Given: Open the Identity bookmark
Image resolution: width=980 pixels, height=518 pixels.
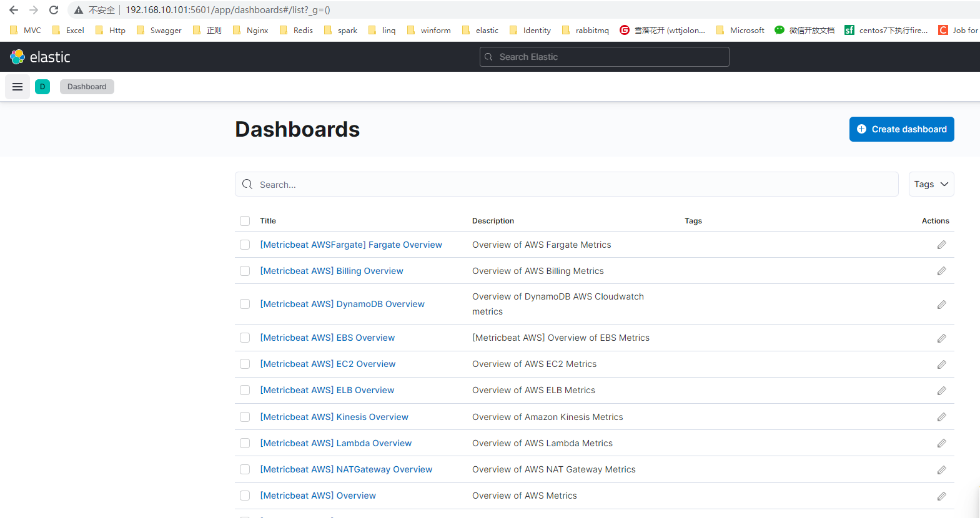Looking at the screenshot, I should pos(530,30).
